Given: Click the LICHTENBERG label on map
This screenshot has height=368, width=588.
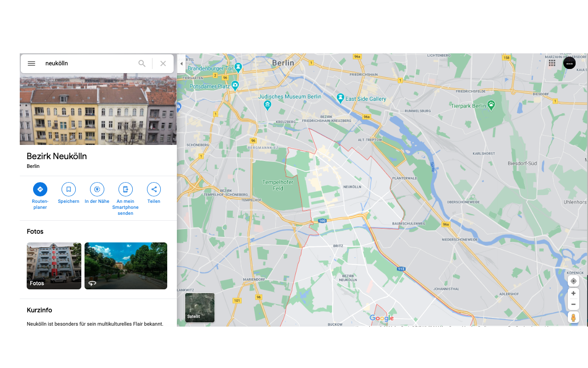Looking at the screenshot, I should [440, 55].
